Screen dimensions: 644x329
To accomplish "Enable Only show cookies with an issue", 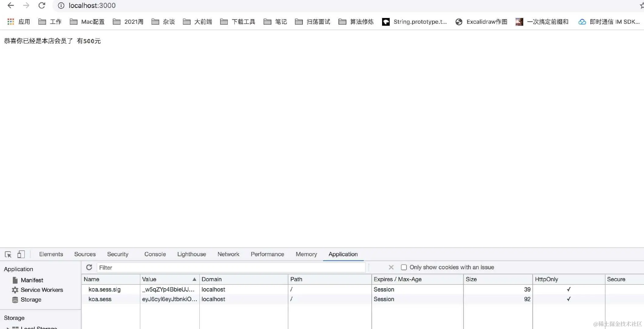I will 404,267.
